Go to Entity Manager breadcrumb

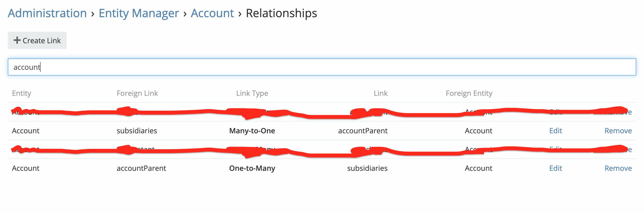tap(139, 13)
